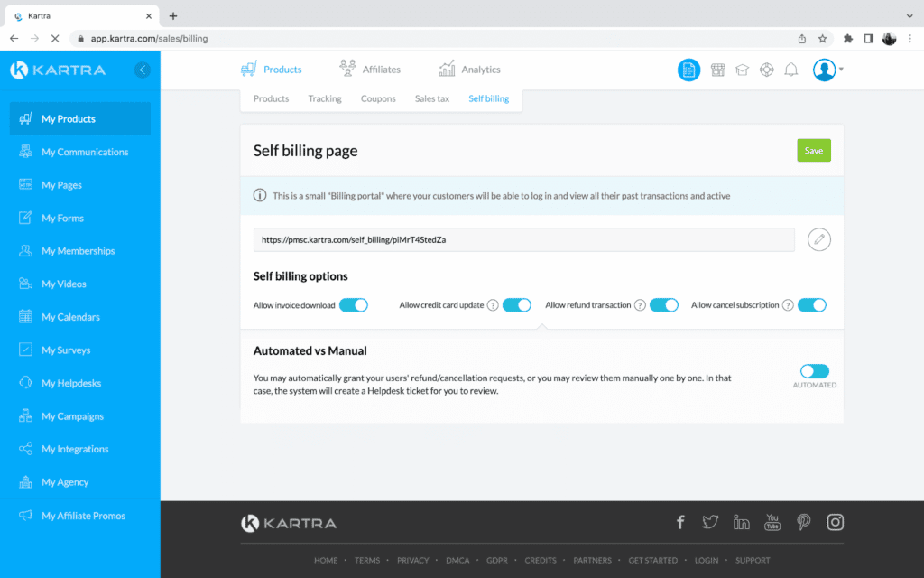Click the browser share icon in the address bar

click(x=801, y=38)
